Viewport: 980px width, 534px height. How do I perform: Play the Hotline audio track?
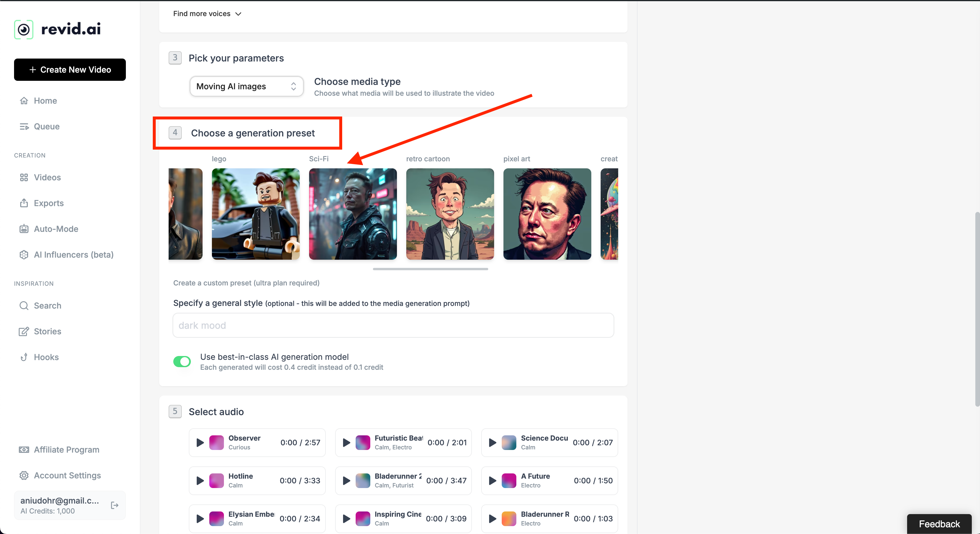[200, 480]
